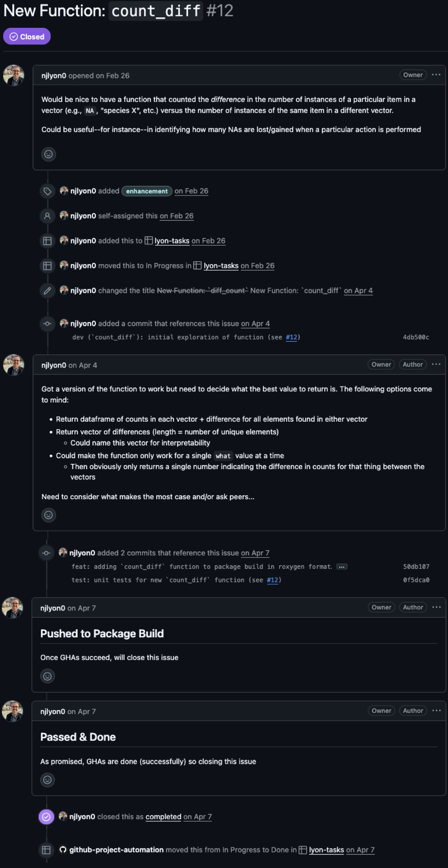Click the github-project-automation icon
The height and width of the screenshot is (868, 448).
pos(63,850)
